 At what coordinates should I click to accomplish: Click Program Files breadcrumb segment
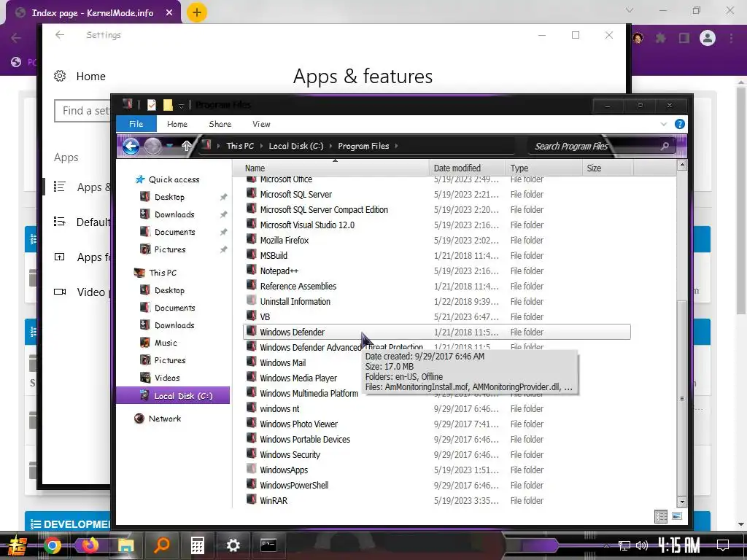coord(363,146)
